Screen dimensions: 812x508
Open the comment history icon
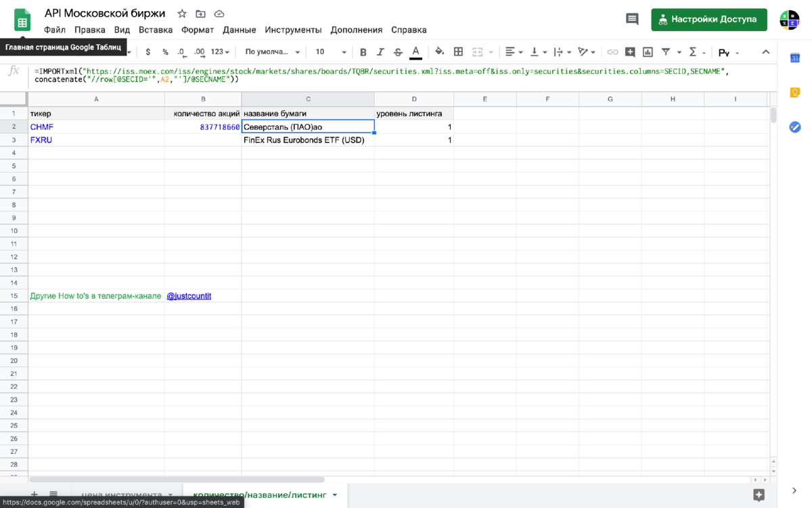coord(632,20)
